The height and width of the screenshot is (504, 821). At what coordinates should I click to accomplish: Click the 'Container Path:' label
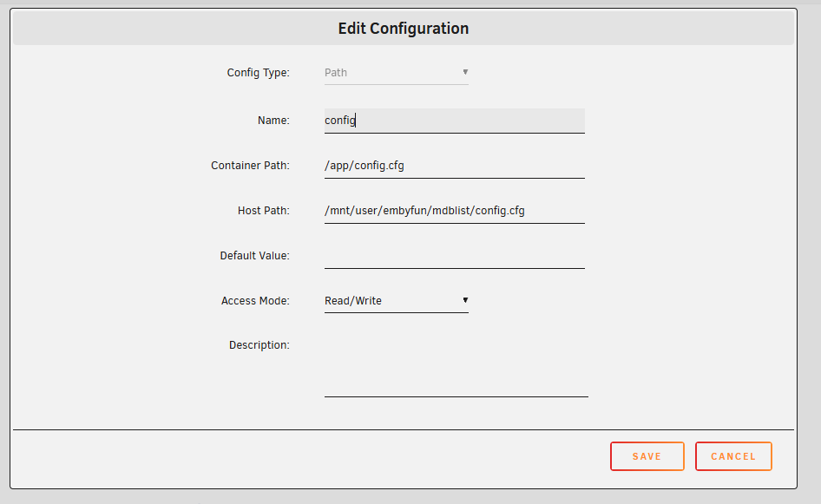[250, 166]
